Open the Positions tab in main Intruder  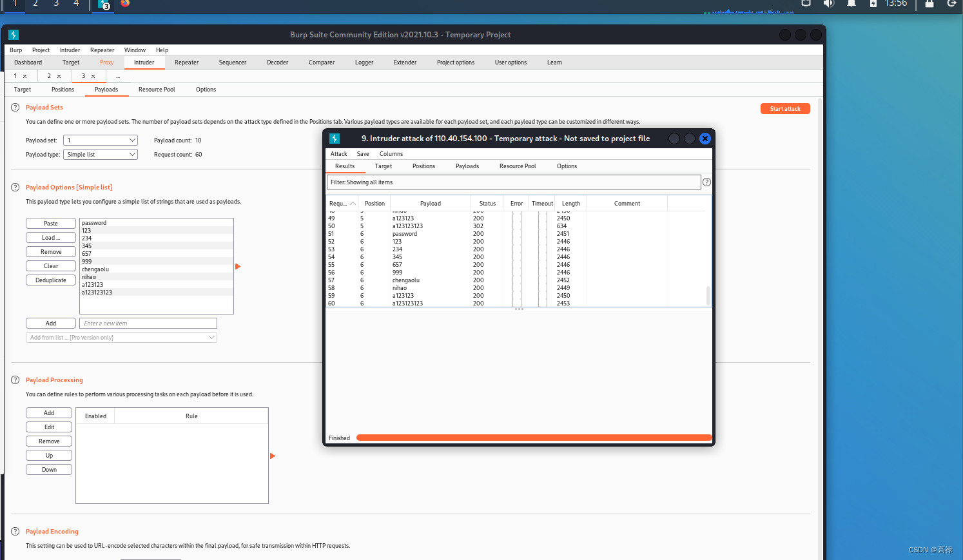click(63, 90)
